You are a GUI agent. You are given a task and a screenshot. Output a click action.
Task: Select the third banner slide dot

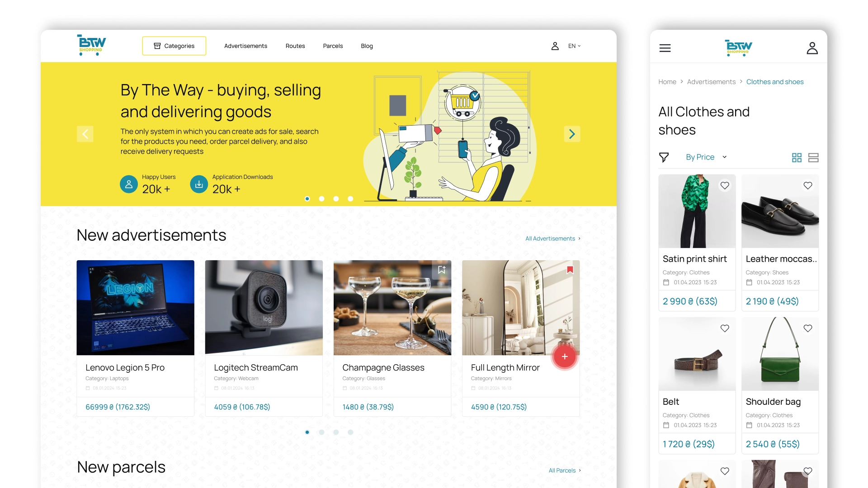click(x=336, y=199)
